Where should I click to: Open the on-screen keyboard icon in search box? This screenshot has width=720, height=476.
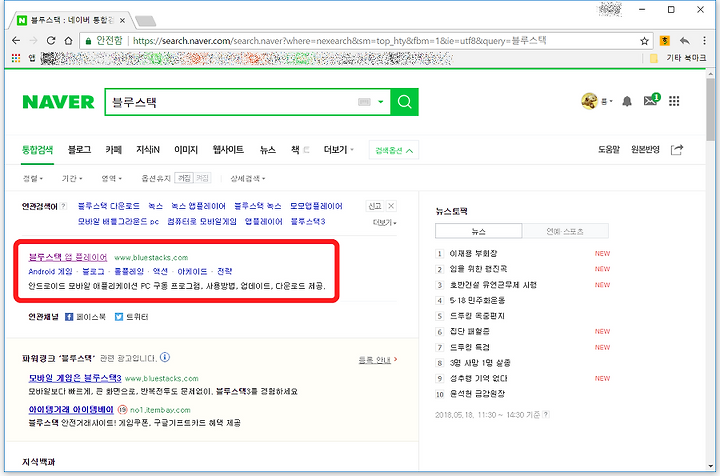[364, 102]
